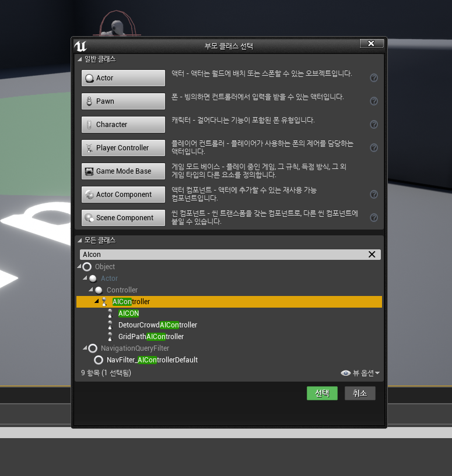This screenshot has height=476, width=452.
Task: Collapse the 일반 클래스 section
Action: 80,59
